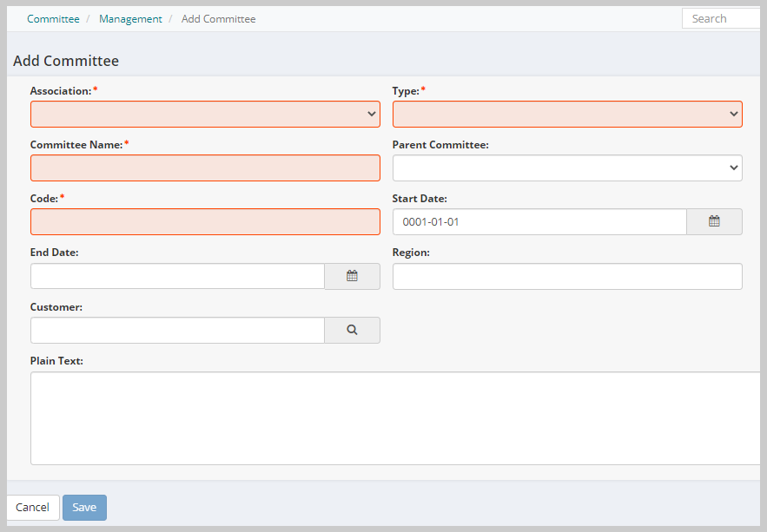Click the Customer search magnifier icon

[352, 331]
